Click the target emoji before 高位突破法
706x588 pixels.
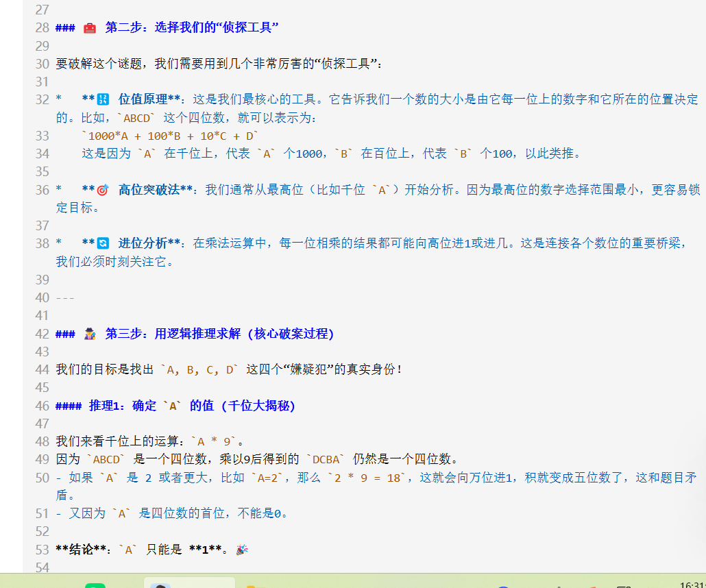click(104, 190)
